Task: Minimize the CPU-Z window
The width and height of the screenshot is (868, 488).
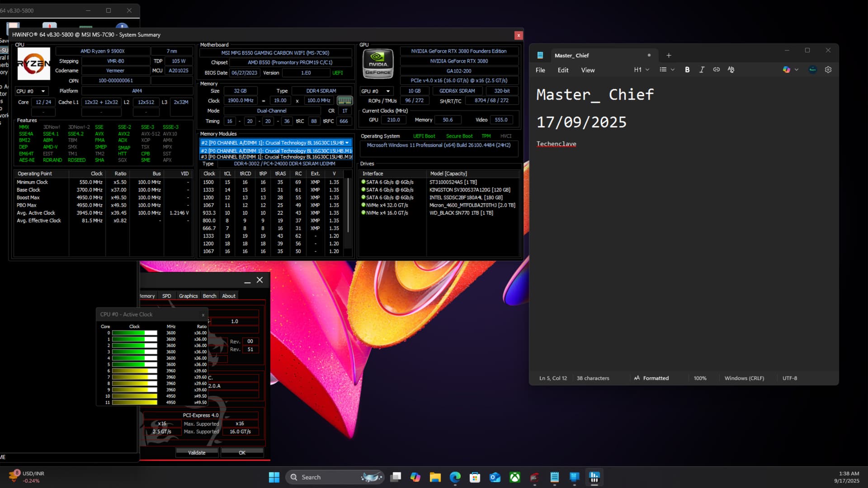Action: click(x=247, y=281)
